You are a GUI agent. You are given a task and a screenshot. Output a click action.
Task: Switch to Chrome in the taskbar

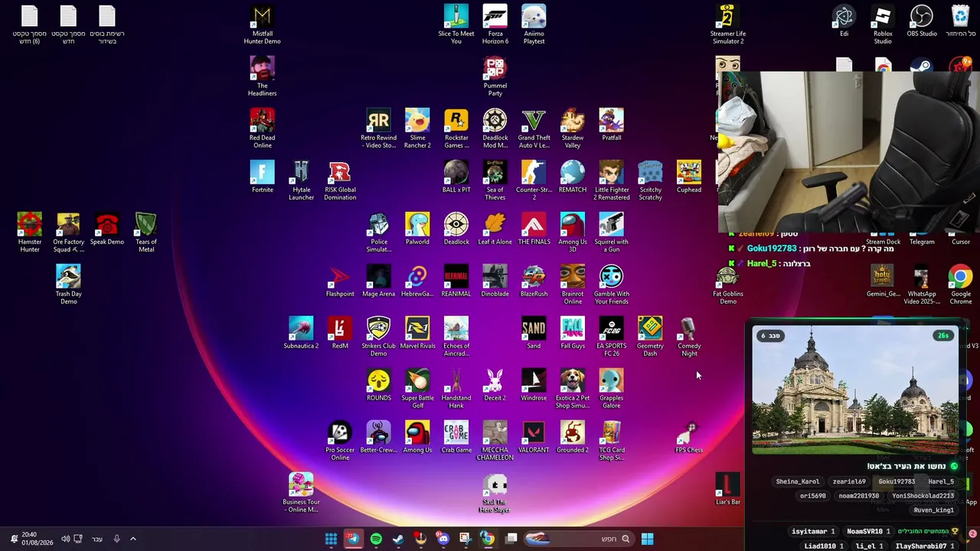pyautogui.click(x=488, y=539)
